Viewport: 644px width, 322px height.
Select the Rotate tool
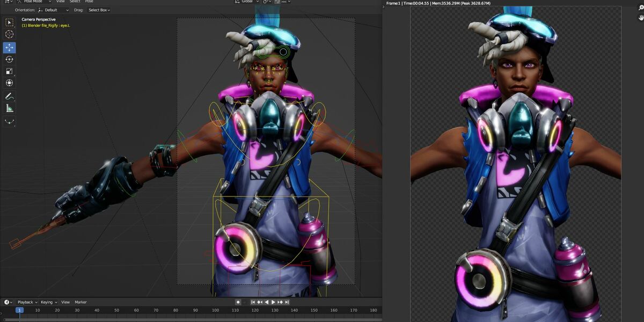coord(9,60)
